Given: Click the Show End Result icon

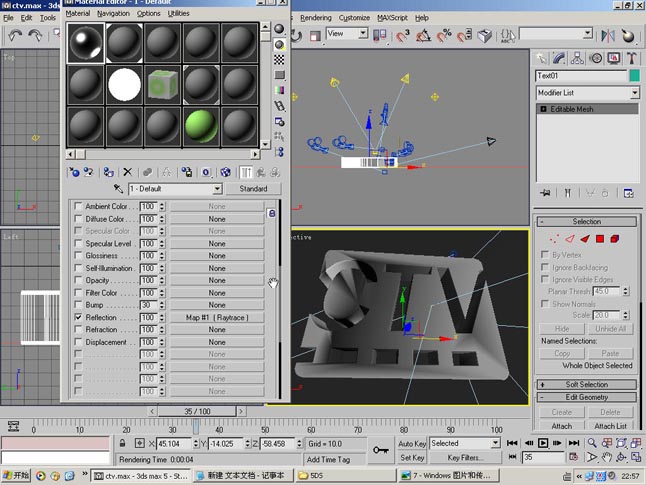Looking at the screenshot, I should 246,172.
